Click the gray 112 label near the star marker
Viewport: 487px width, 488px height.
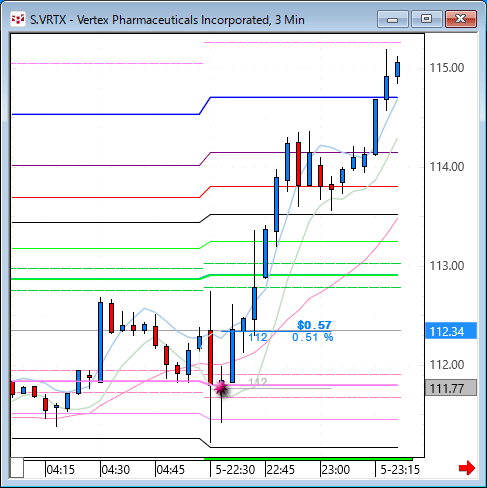pyautogui.click(x=258, y=382)
